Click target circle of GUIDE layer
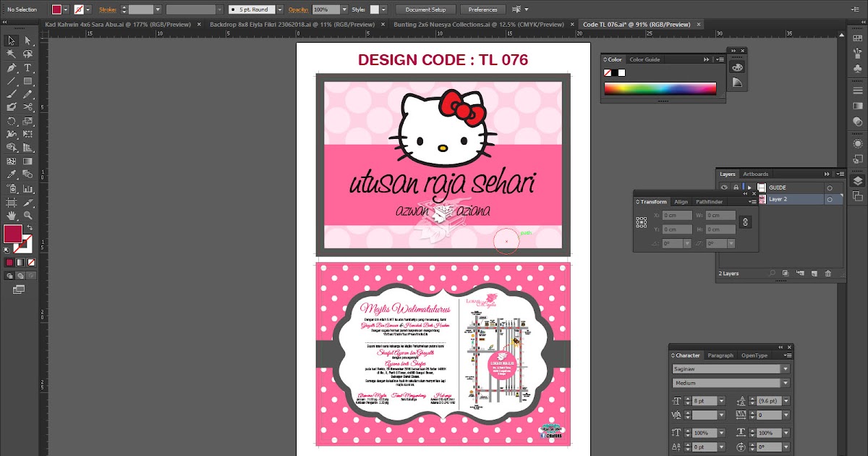 tap(830, 187)
